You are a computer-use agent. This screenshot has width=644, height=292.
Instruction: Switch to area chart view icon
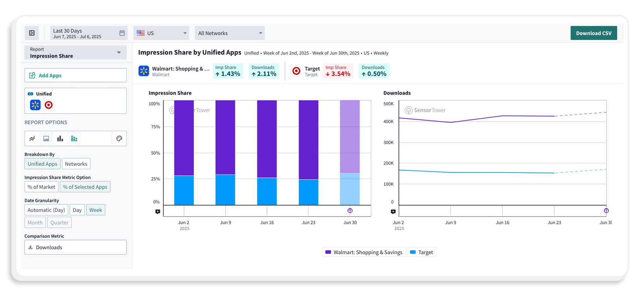46,138
